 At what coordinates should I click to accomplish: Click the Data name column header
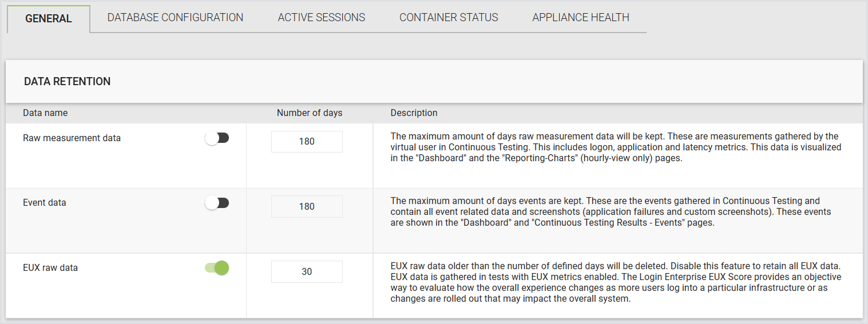coord(45,113)
